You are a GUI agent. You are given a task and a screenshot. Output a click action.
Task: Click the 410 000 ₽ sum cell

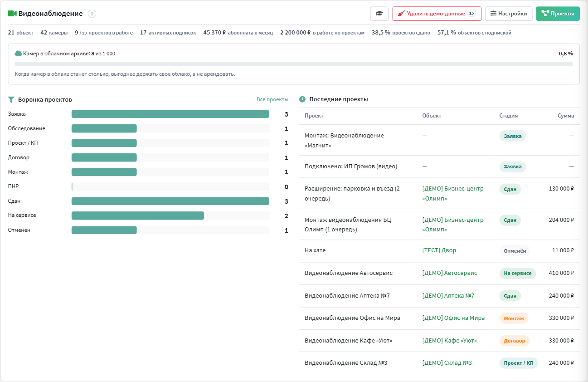(x=561, y=273)
